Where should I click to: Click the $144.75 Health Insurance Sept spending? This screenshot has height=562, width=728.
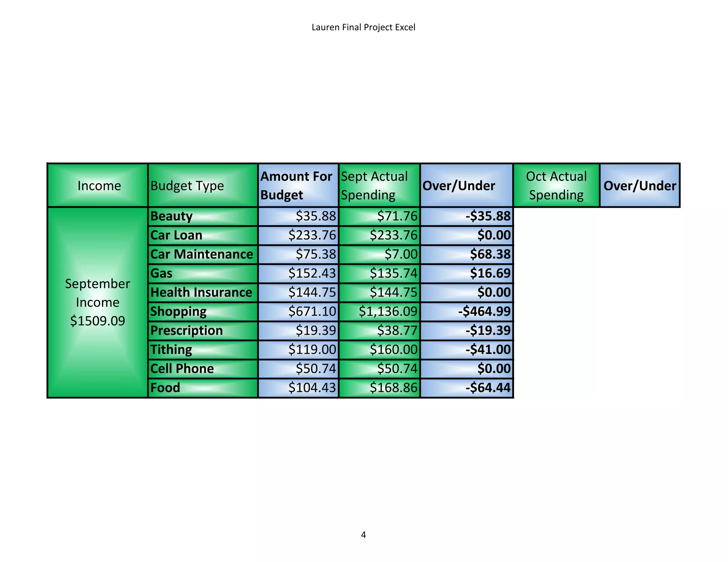pos(380,293)
